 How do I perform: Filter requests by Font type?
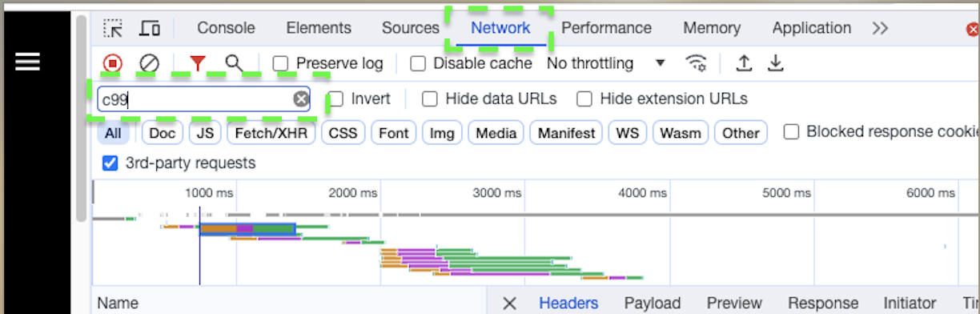(394, 133)
